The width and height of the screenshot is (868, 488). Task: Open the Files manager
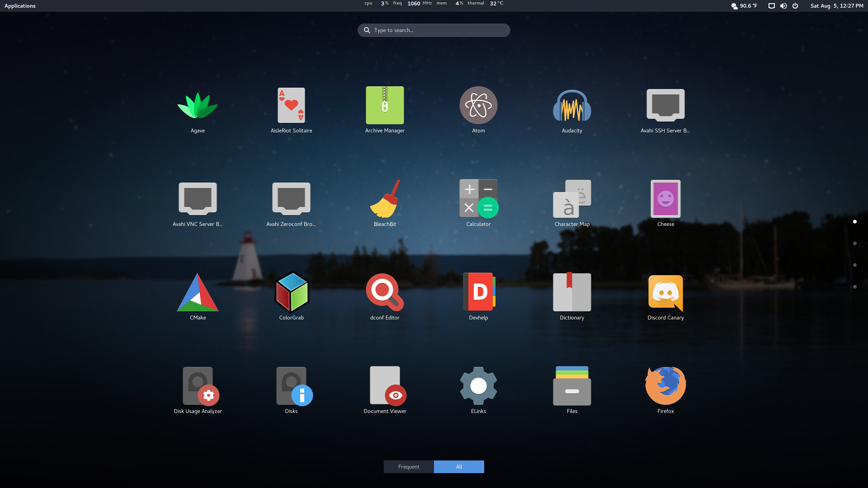coord(572,386)
